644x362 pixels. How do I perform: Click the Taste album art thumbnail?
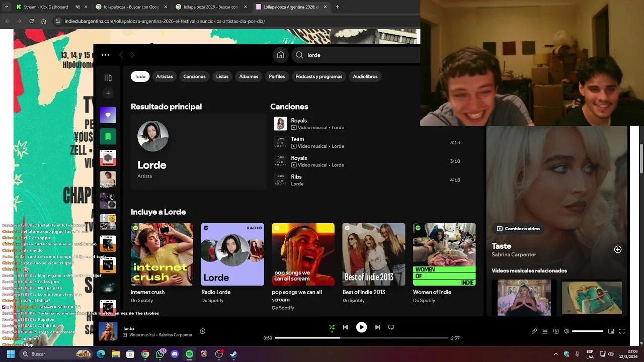(108, 331)
